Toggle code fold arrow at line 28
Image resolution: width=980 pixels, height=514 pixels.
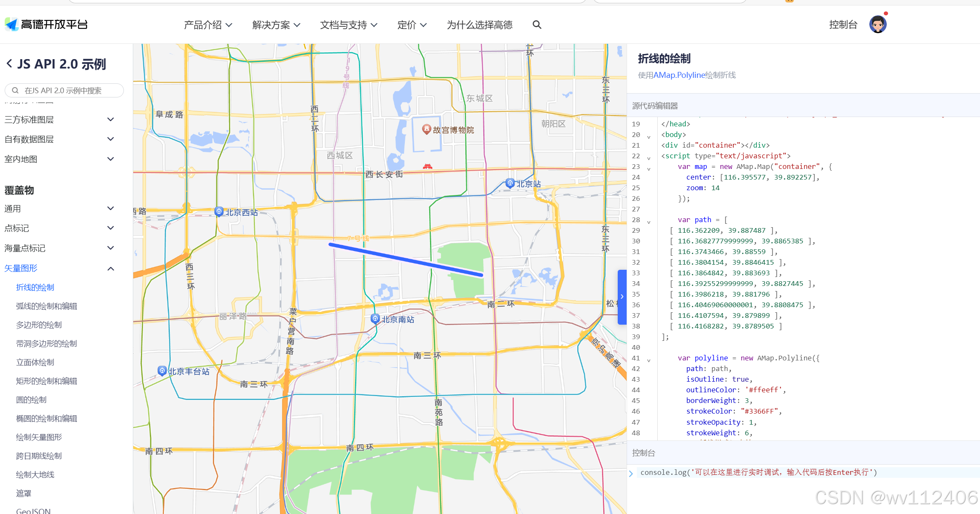[649, 222]
